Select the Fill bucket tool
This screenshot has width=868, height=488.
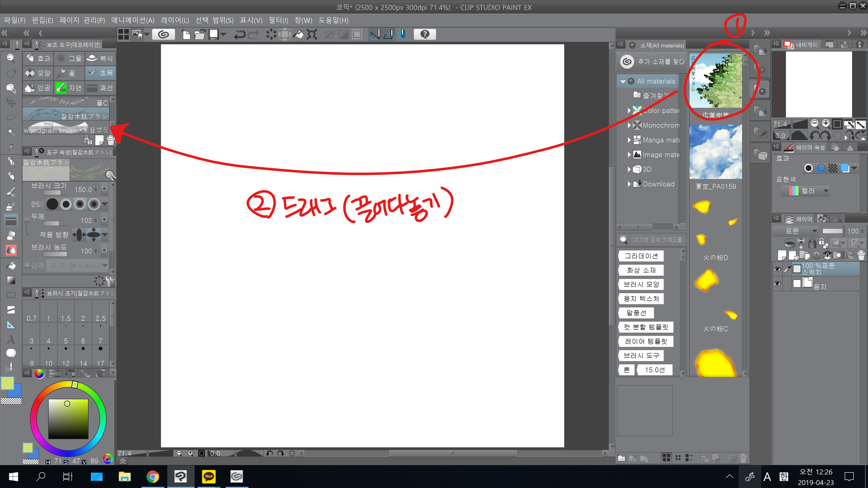coord(11,265)
